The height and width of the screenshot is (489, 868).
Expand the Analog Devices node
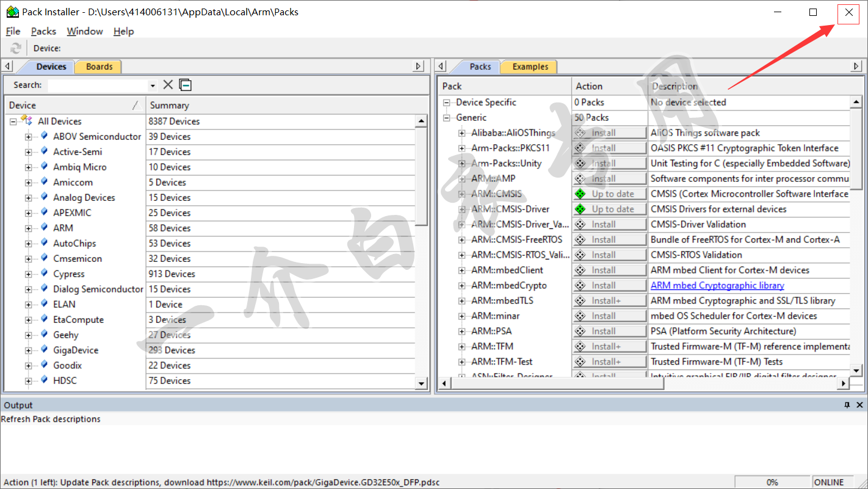tap(28, 198)
